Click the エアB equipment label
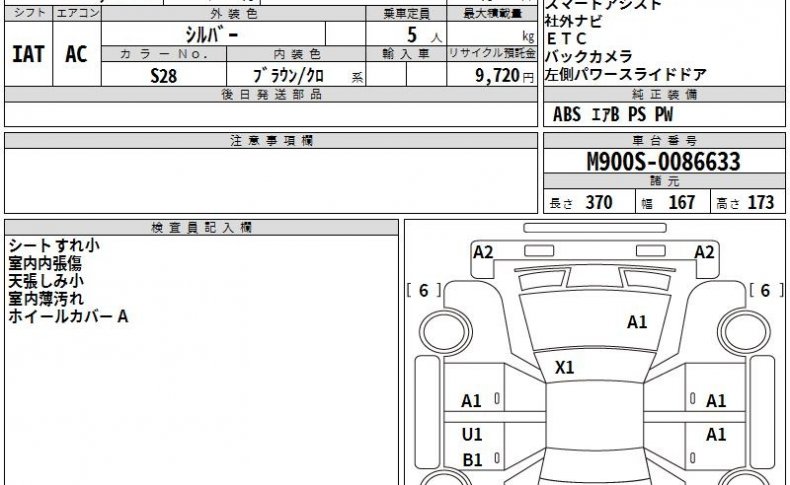The width and height of the screenshot is (790, 485). [x=605, y=114]
